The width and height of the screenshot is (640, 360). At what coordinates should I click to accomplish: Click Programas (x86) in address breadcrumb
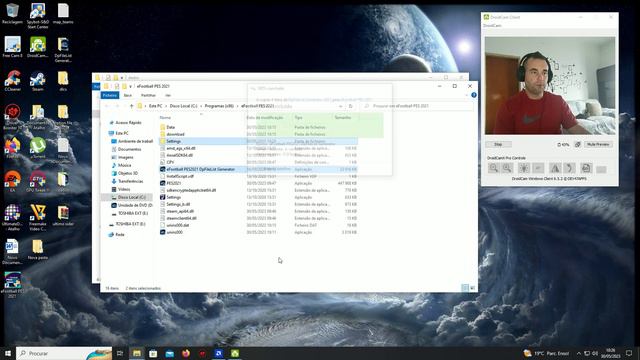[219, 106]
